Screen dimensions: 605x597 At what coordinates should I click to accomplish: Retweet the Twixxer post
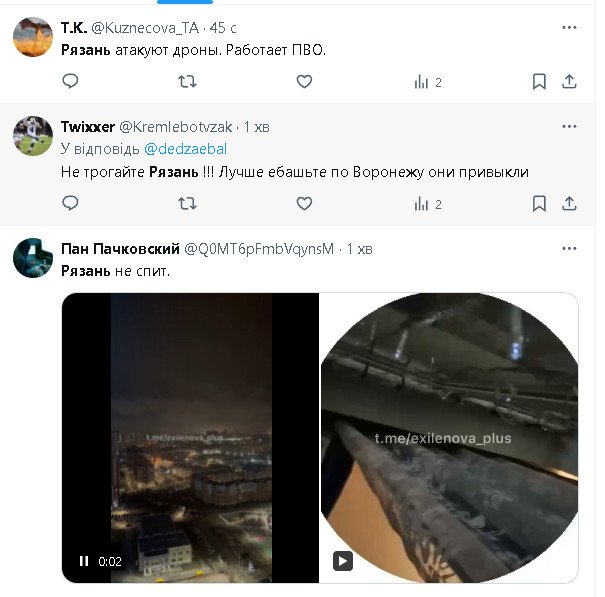point(187,203)
